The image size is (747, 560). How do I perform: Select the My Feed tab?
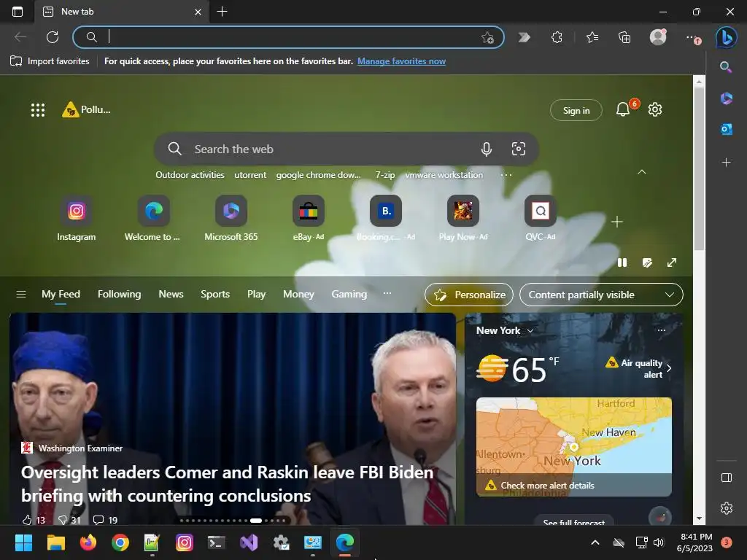click(x=61, y=295)
